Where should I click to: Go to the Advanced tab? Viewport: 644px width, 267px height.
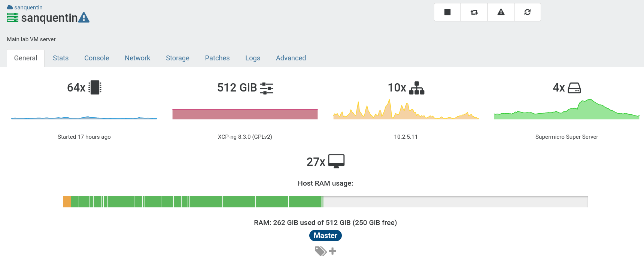pos(291,58)
